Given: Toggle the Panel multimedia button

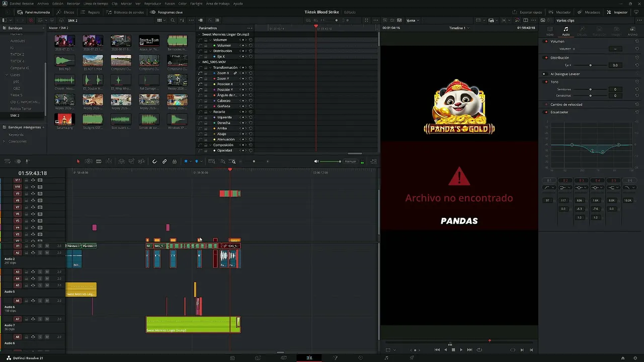Looking at the screenshot, I should [x=33, y=12].
